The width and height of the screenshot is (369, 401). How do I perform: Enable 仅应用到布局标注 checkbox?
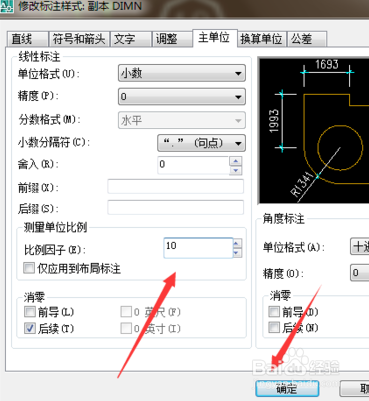click(29, 268)
